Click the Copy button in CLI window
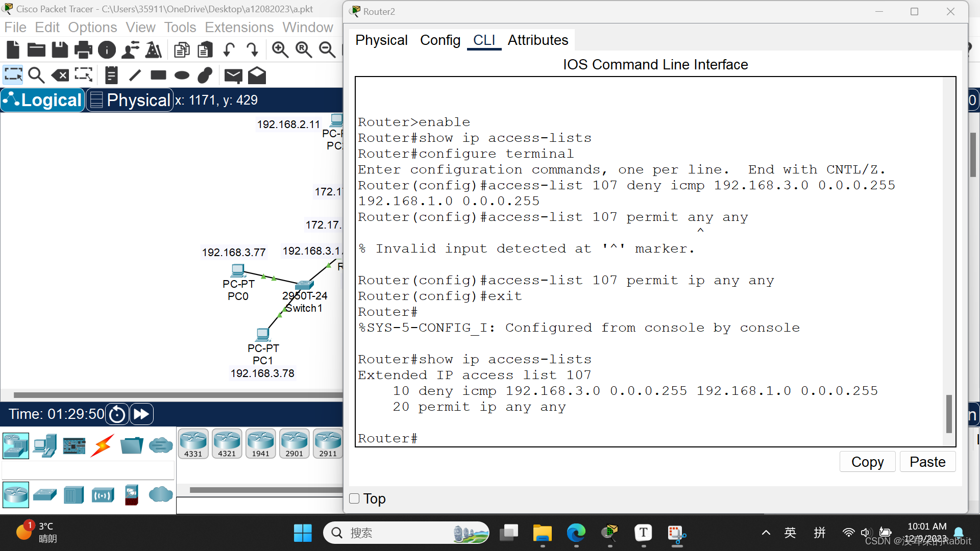Image resolution: width=980 pixels, height=551 pixels. click(x=868, y=462)
